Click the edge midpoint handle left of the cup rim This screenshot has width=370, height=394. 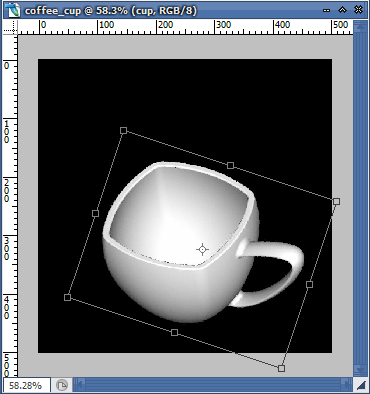pos(95,213)
